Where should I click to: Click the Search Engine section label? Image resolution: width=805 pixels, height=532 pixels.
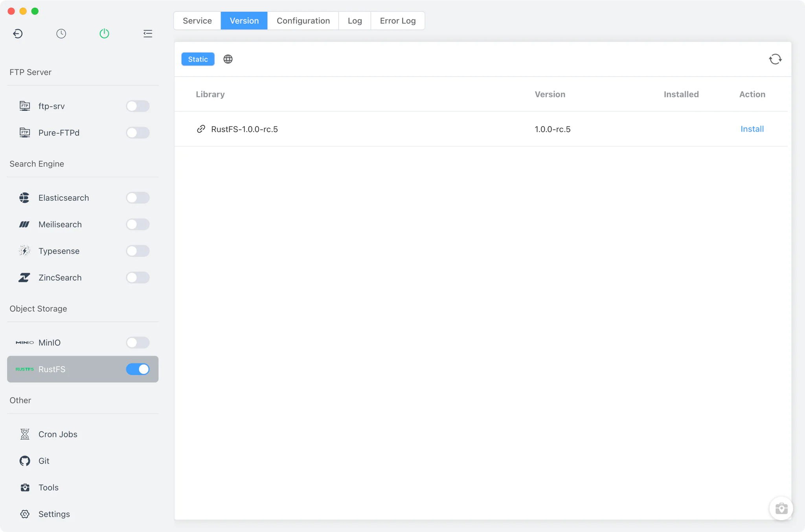37,164
